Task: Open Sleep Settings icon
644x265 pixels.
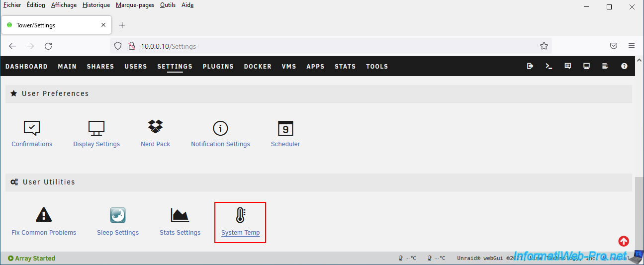Action: tap(118, 215)
